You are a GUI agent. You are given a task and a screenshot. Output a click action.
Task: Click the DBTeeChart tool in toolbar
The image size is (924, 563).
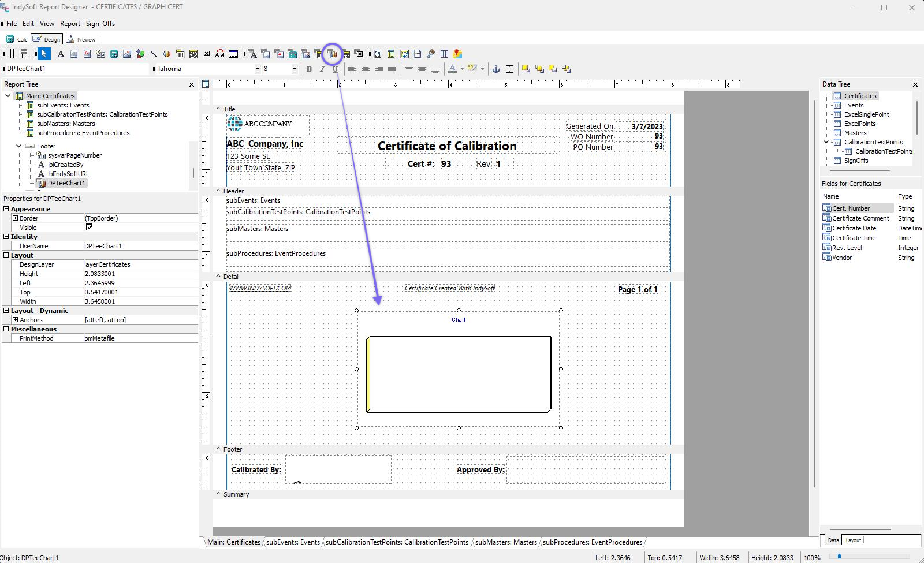tap(333, 54)
